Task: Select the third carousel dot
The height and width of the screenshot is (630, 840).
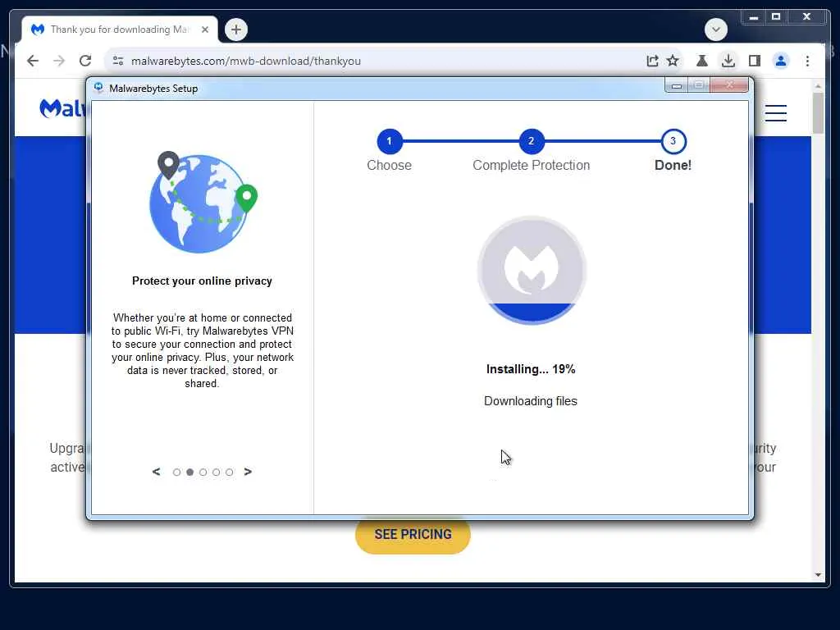Action: pos(203,472)
